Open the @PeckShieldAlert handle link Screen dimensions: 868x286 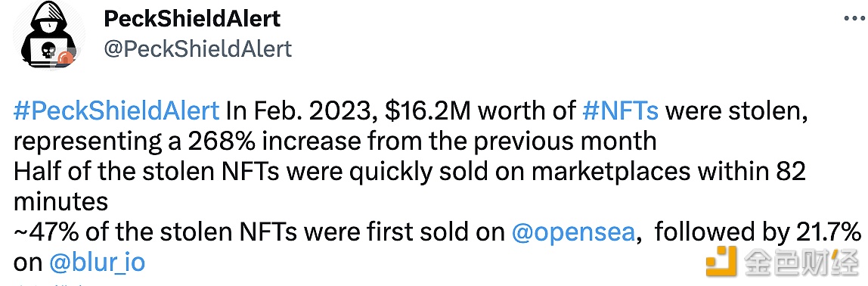(x=197, y=48)
